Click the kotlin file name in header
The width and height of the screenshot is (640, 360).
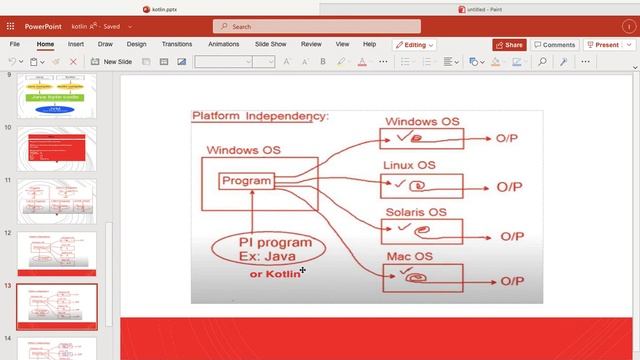[x=79, y=27]
